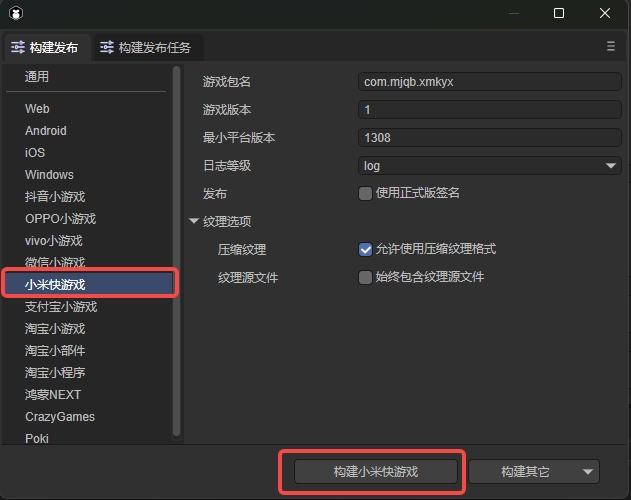Open the 构建其它 dropdown arrow

(589, 472)
